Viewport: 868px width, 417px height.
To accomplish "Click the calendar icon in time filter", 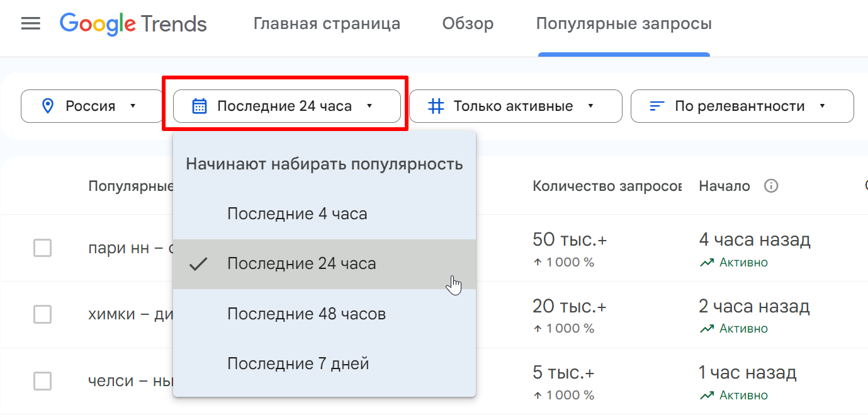I will (200, 106).
